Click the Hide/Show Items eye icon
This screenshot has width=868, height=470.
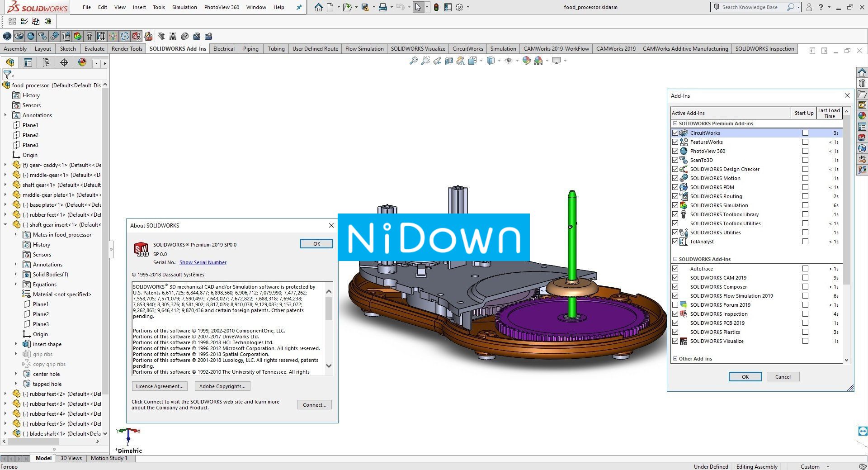(508, 61)
